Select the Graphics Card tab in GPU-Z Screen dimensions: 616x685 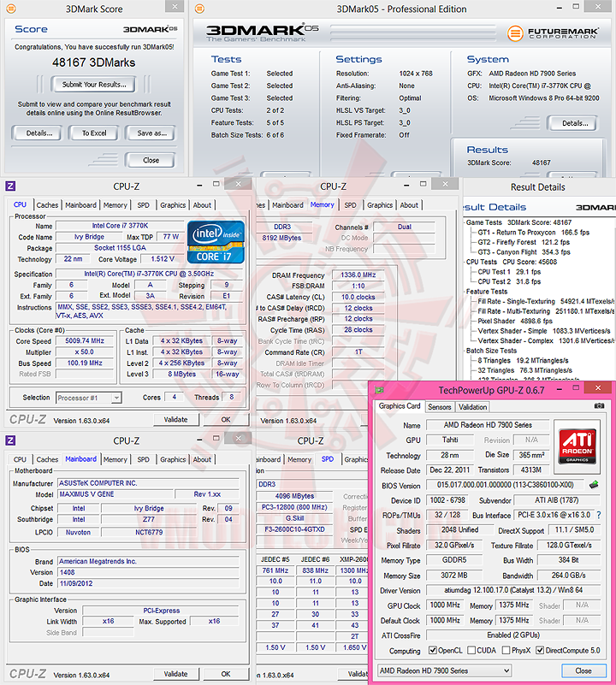click(400, 406)
